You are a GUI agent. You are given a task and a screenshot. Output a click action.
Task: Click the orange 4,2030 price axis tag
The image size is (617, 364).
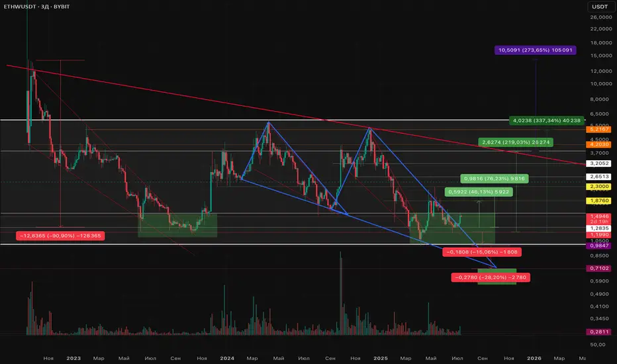[598, 144]
